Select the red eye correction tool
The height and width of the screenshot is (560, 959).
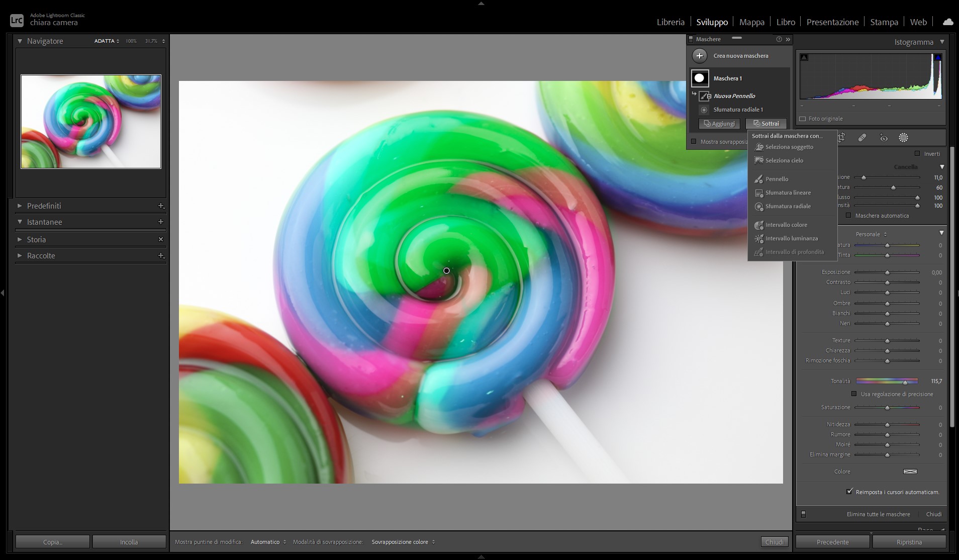coord(884,137)
